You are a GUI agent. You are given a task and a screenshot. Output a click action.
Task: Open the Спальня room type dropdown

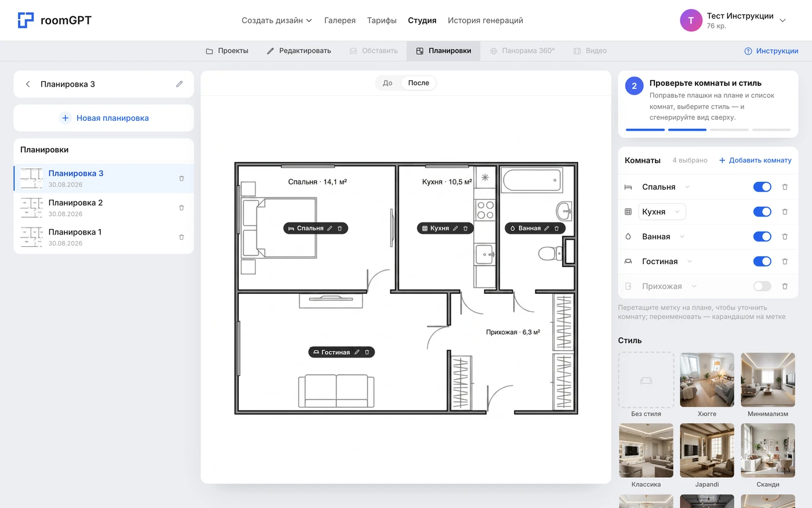pos(665,187)
